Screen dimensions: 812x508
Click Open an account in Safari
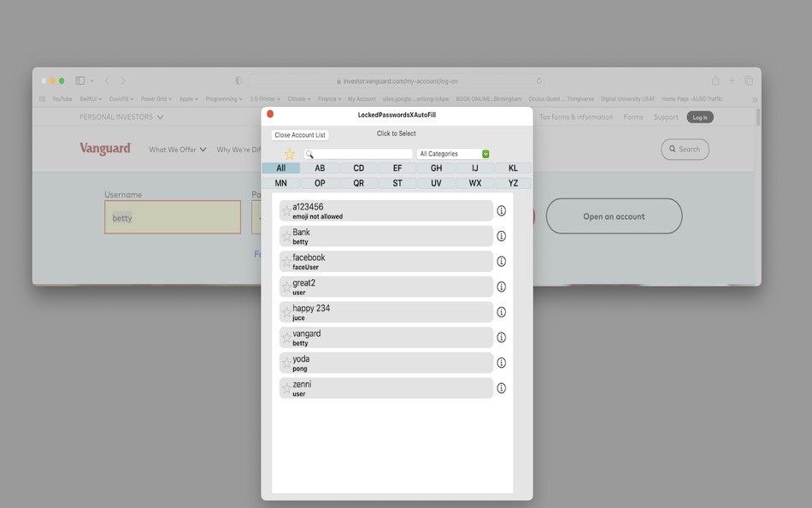(x=615, y=216)
